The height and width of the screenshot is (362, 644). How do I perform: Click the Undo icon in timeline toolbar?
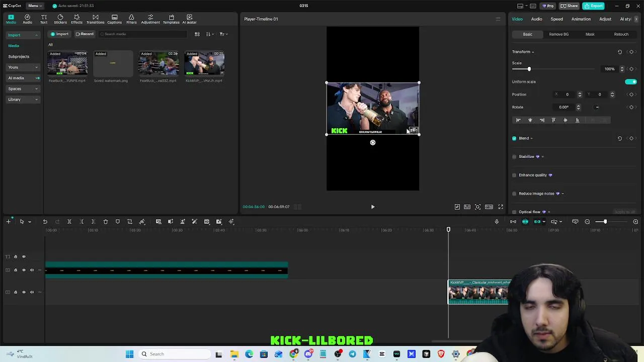45,222
